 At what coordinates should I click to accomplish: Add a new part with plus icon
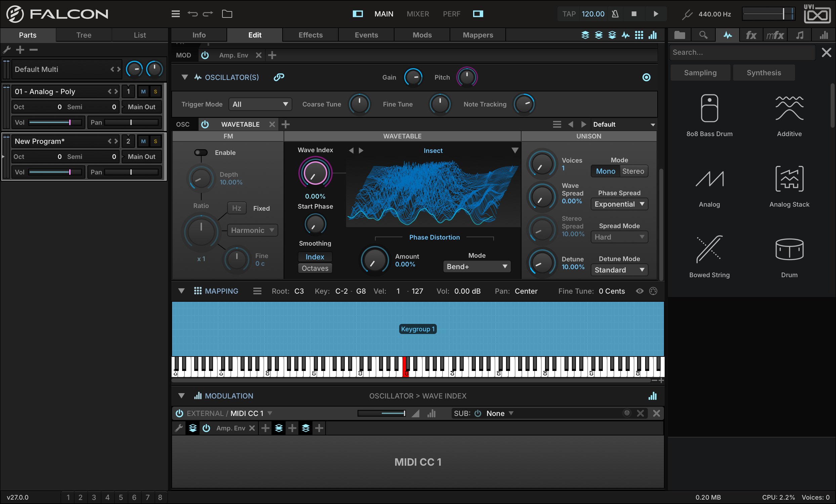[20, 50]
